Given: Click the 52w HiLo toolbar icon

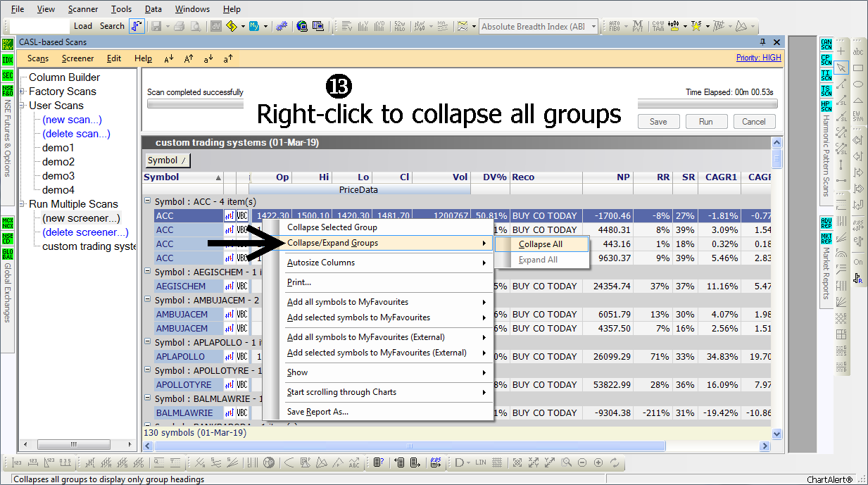Looking at the screenshot, I should tap(401, 26).
